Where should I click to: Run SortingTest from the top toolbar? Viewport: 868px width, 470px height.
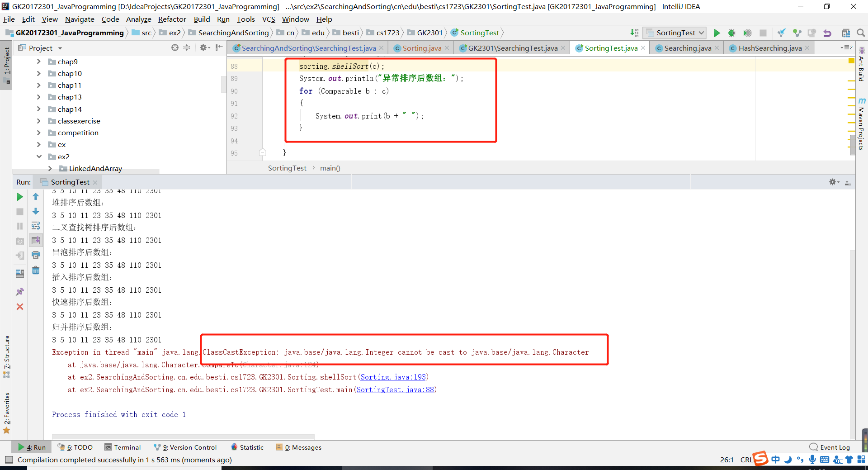[717, 33]
